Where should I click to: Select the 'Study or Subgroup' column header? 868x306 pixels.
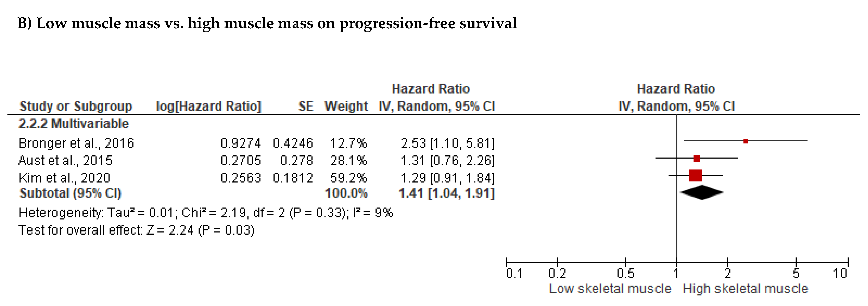click(x=76, y=106)
